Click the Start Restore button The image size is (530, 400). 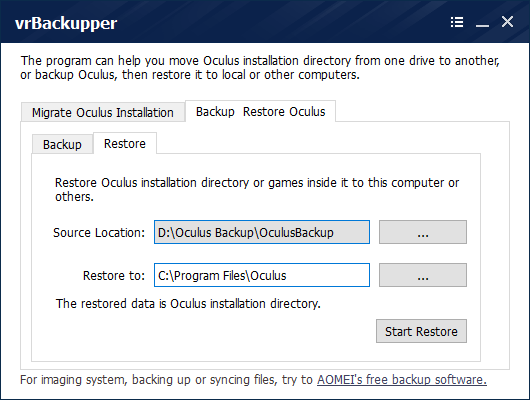point(421,331)
